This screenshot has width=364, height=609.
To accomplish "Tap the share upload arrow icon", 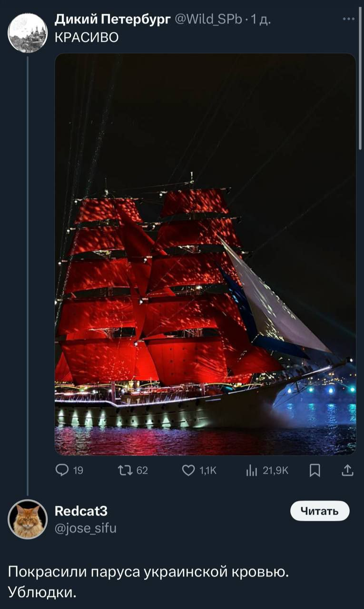I will [348, 471].
